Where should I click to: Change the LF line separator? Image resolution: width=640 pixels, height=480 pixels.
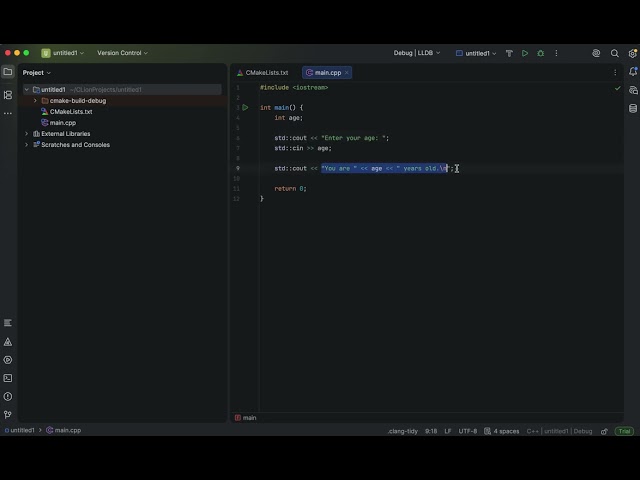(x=448, y=431)
